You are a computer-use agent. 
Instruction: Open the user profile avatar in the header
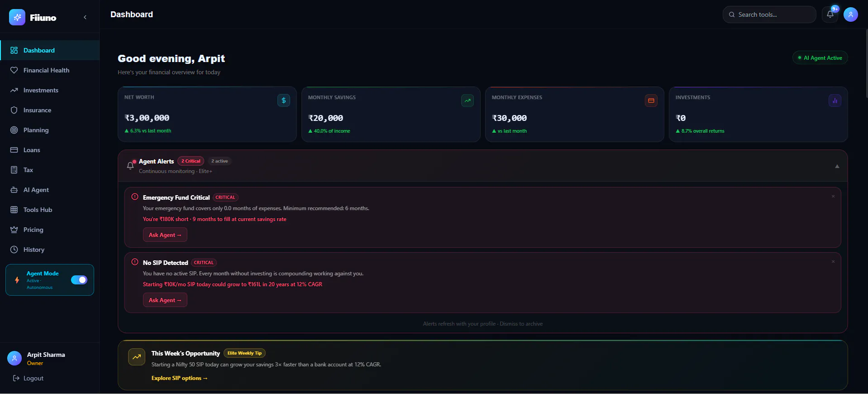click(x=851, y=14)
